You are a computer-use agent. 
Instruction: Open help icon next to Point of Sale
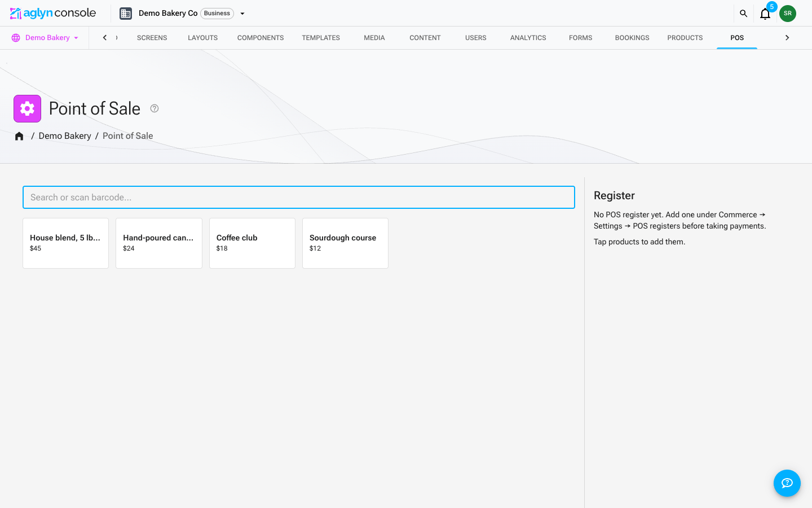[x=155, y=108]
